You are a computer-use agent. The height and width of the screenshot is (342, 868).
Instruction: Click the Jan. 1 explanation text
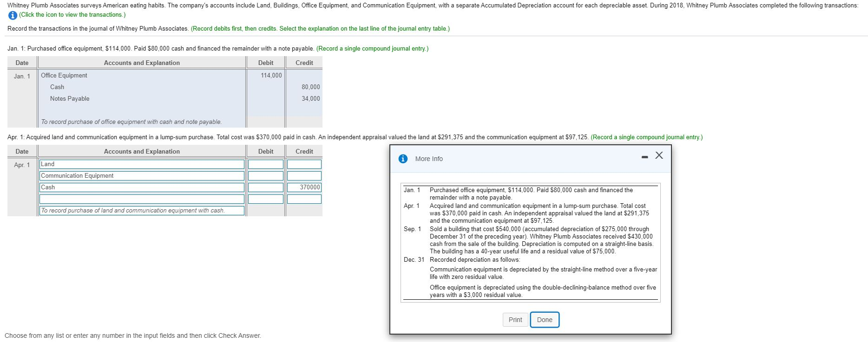pyautogui.click(x=132, y=122)
